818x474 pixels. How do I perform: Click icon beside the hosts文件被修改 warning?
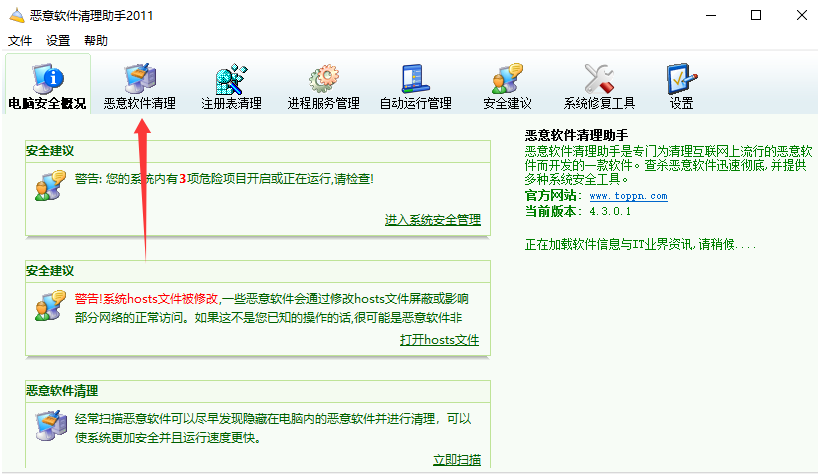point(50,306)
